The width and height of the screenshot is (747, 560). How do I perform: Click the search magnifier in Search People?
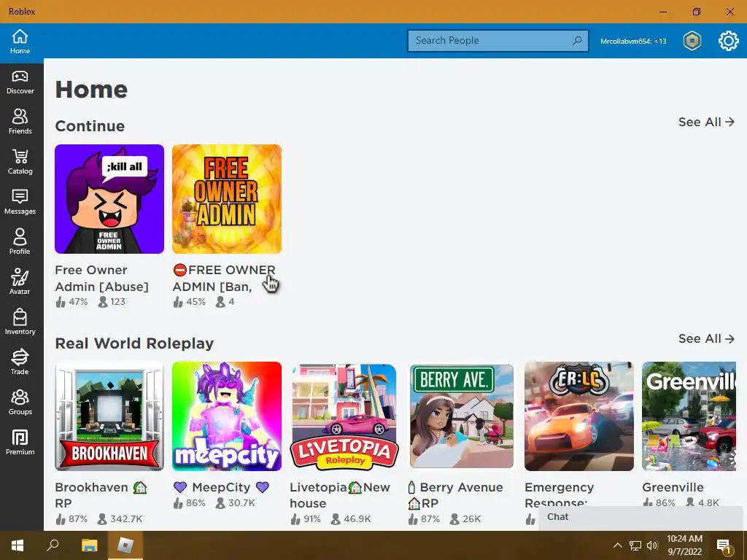577,41
